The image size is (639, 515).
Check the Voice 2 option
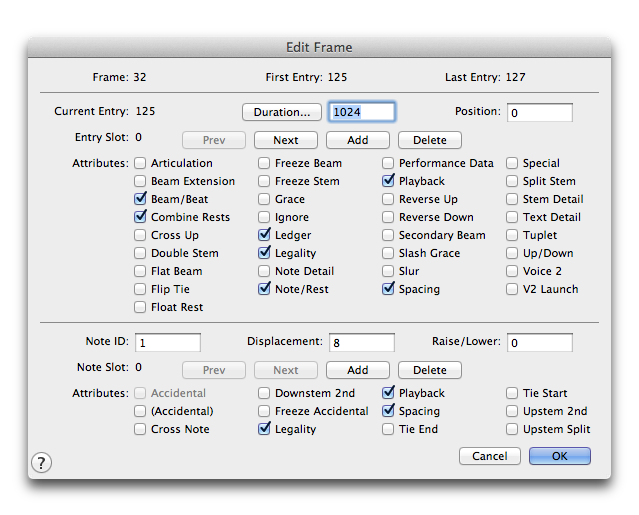coord(512,271)
